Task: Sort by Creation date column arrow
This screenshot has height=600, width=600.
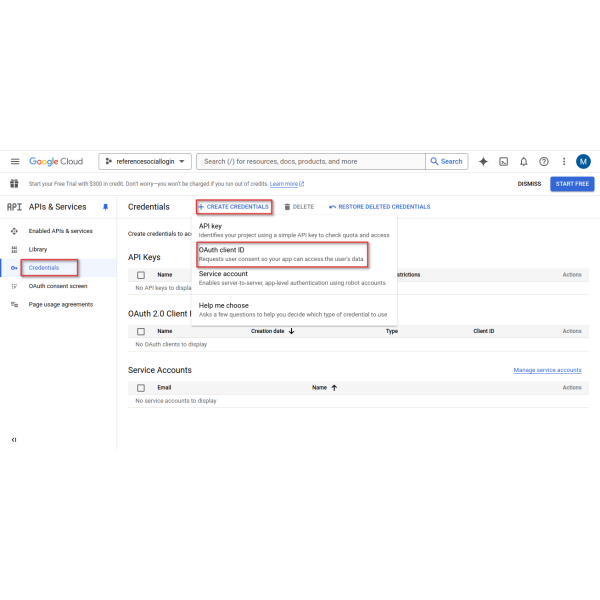Action: [291, 331]
